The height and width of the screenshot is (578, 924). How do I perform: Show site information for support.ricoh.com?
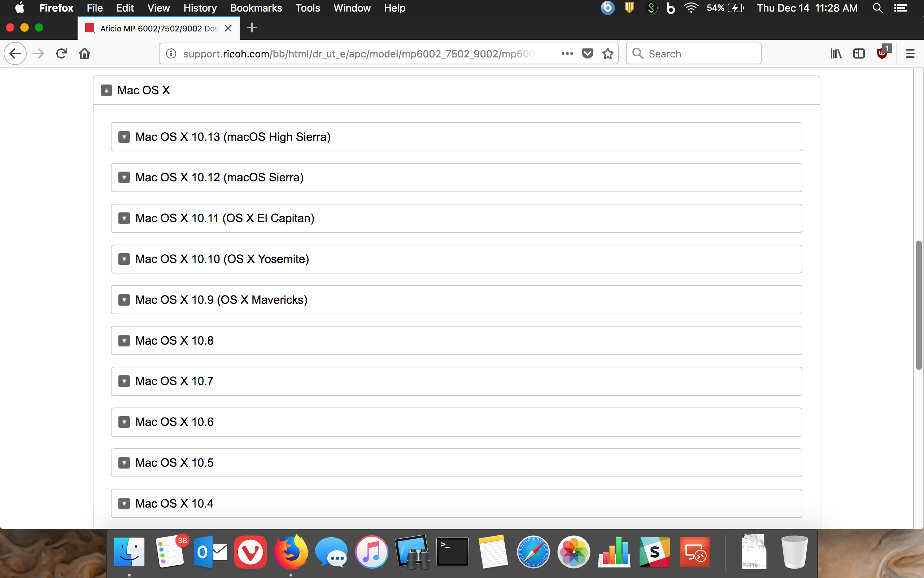coord(171,53)
